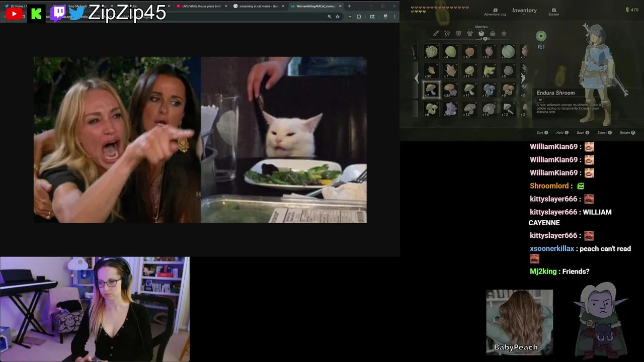Select the yellow bananas x16 item
The width and height of the screenshot is (644, 362).
pyautogui.click(x=489, y=70)
